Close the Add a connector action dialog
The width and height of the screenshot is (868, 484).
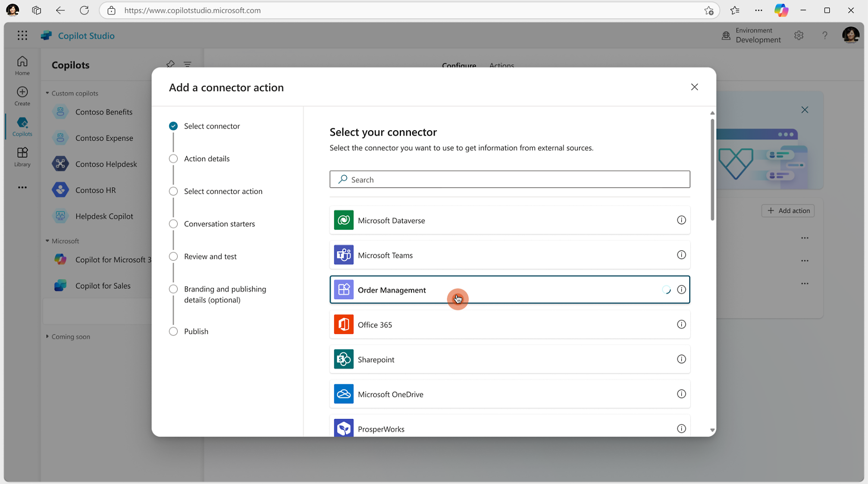[x=694, y=86]
